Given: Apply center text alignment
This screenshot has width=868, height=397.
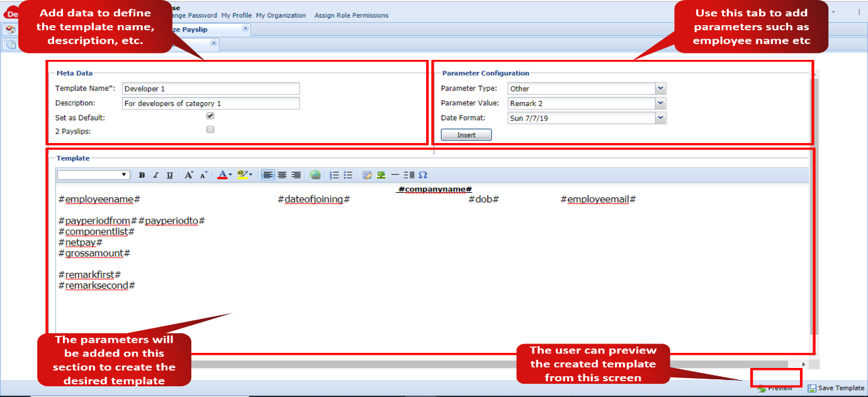Looking at the screenshot, I should tap(282, 175).
